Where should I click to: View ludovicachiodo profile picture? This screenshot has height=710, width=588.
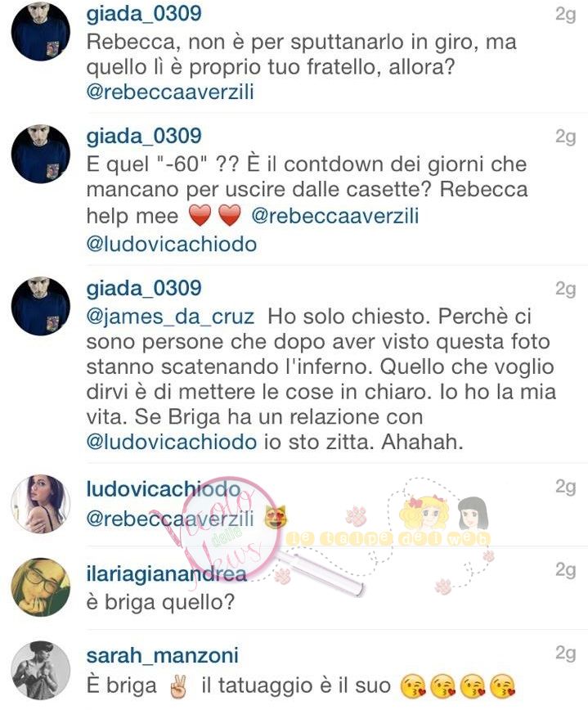(x=41, y=504)
